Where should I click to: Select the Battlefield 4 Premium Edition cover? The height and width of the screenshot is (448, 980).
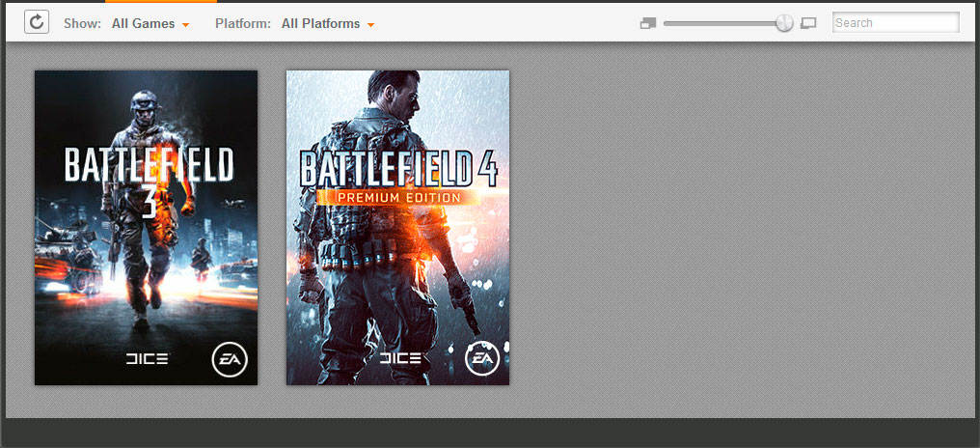click(397, 228)
